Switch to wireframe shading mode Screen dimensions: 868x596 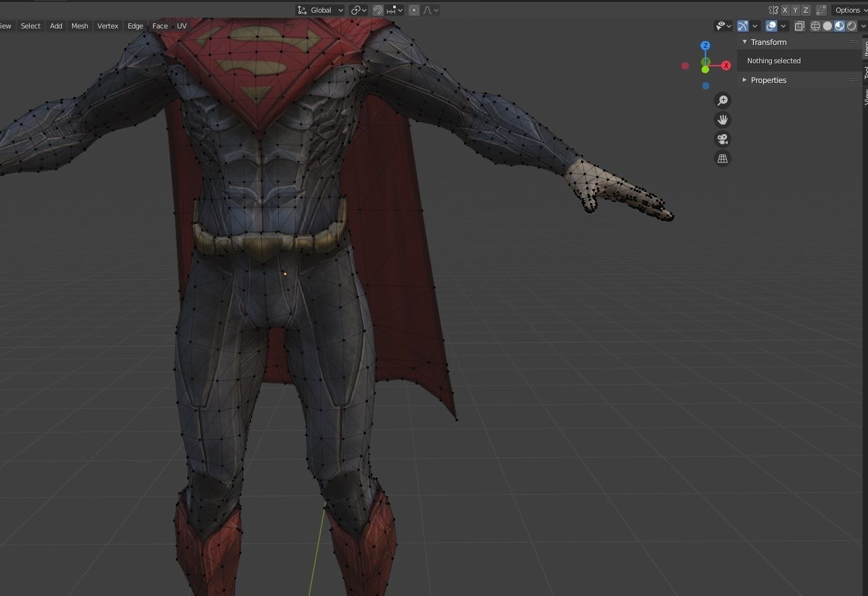pos(816,26)
